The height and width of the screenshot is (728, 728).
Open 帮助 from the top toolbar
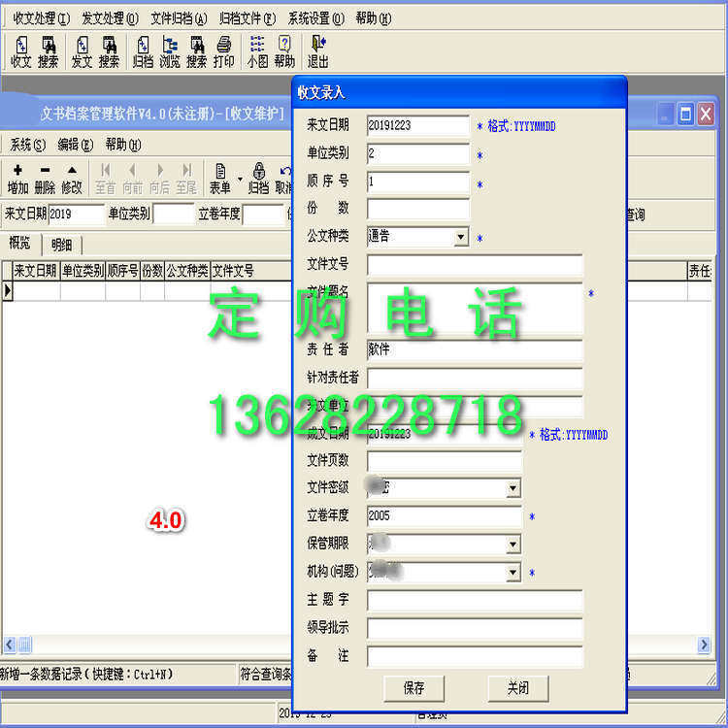[284, 52]
